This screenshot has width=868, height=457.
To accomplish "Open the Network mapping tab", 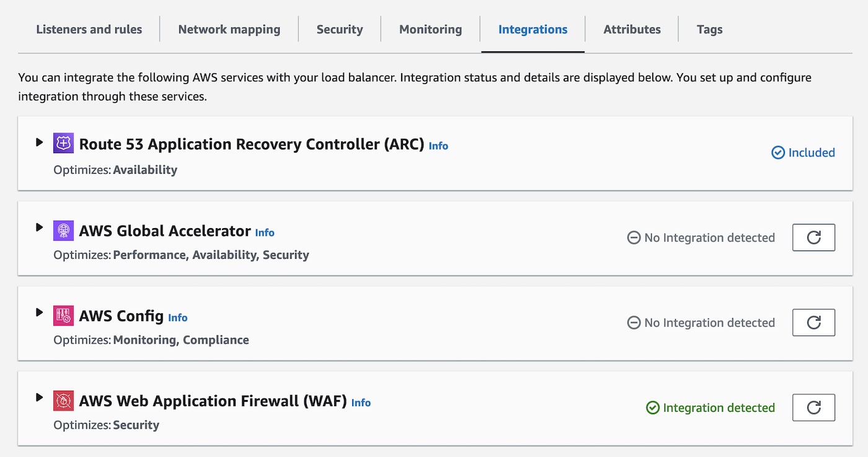I will point(229,29).
